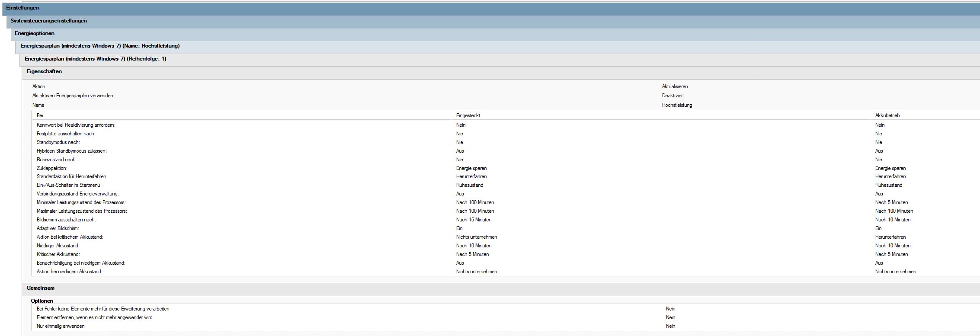Click Nein value for 'Nur einmalig anwenden'
Viewport: 980px width, 336px height.
670,326
